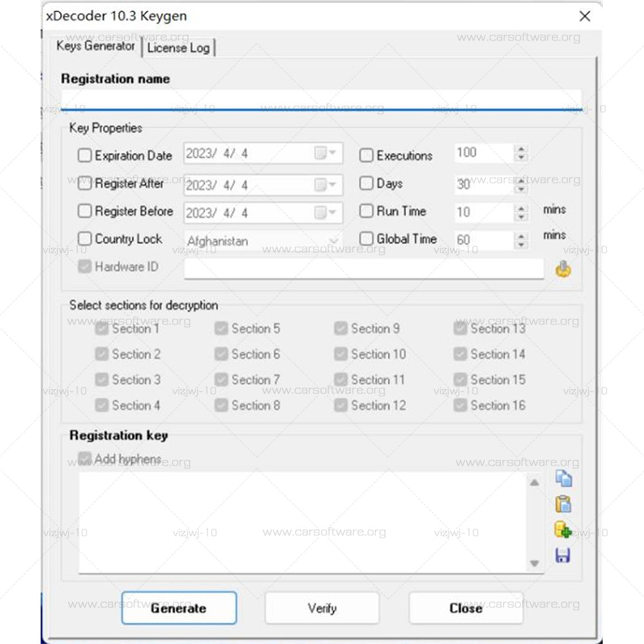Toggle the Section 4 checkbox
This screenshot has height=644, width=644.
102,405
